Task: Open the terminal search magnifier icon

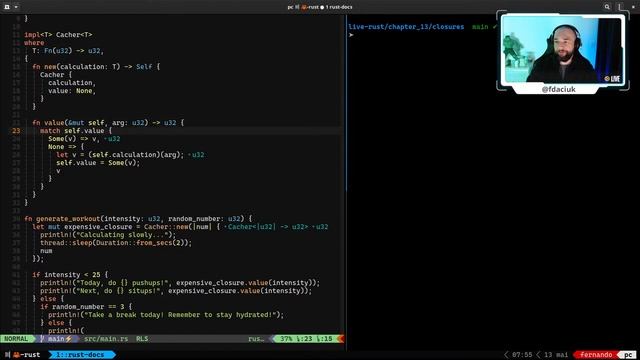Action: click(607, 7)
